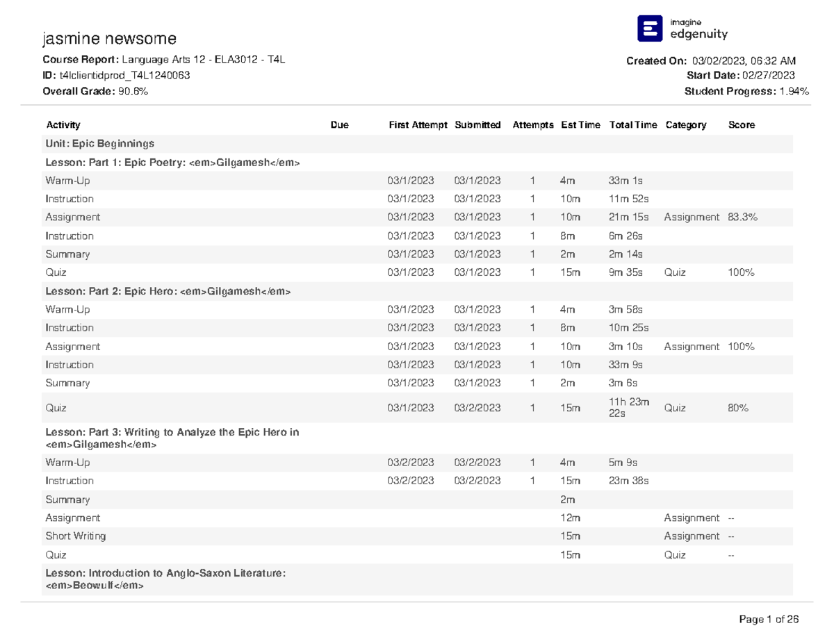The height and width of the screenshot is (644, 834).
Task: Select the student name jasmine newsome
Action: point(109,38)
